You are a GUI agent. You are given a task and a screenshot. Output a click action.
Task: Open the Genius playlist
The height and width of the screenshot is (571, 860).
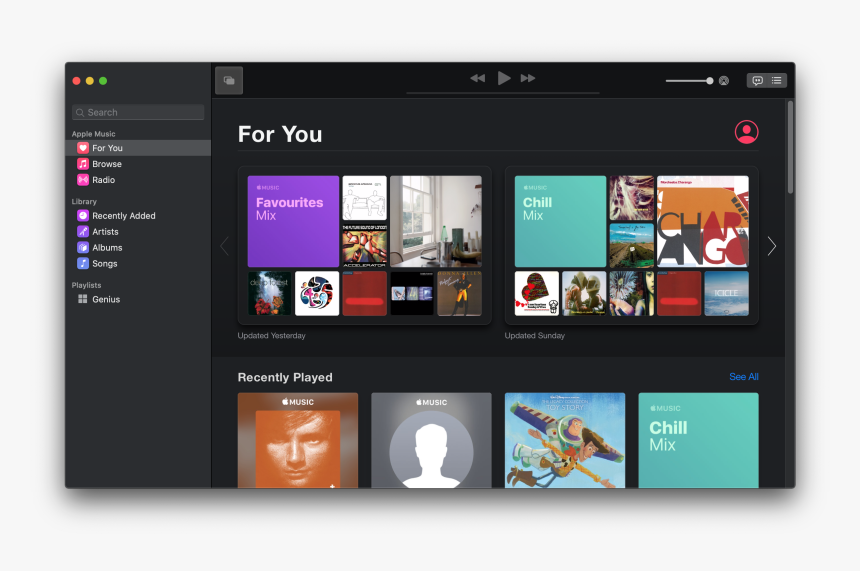click(138, 299)
